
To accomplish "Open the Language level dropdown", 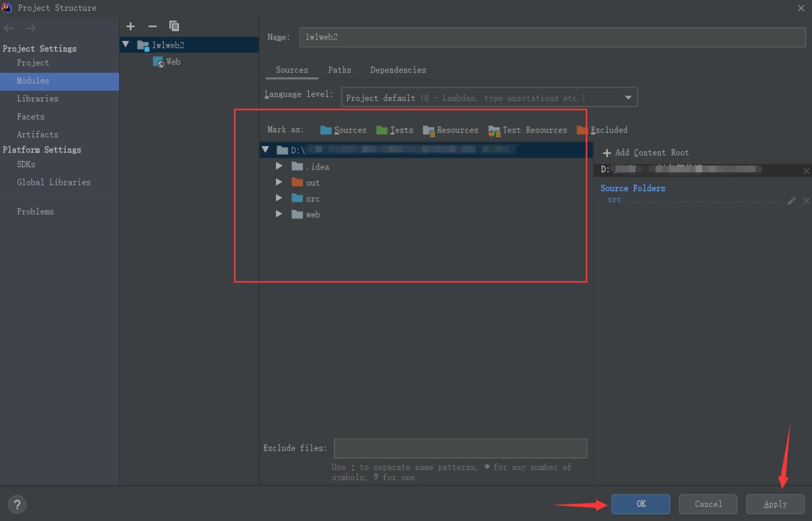I will (489, 98).
